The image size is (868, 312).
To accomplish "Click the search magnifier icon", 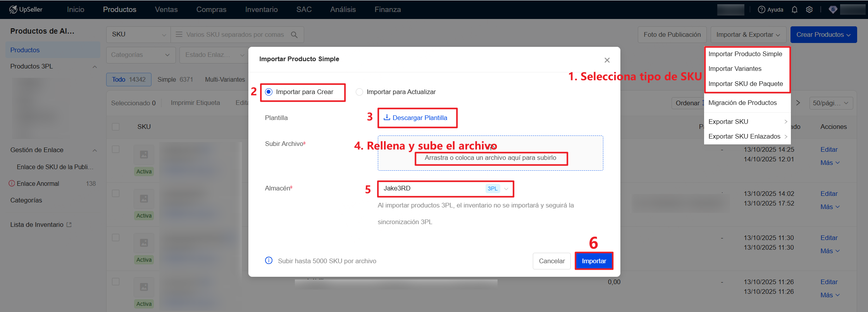I will click(294, 34).
